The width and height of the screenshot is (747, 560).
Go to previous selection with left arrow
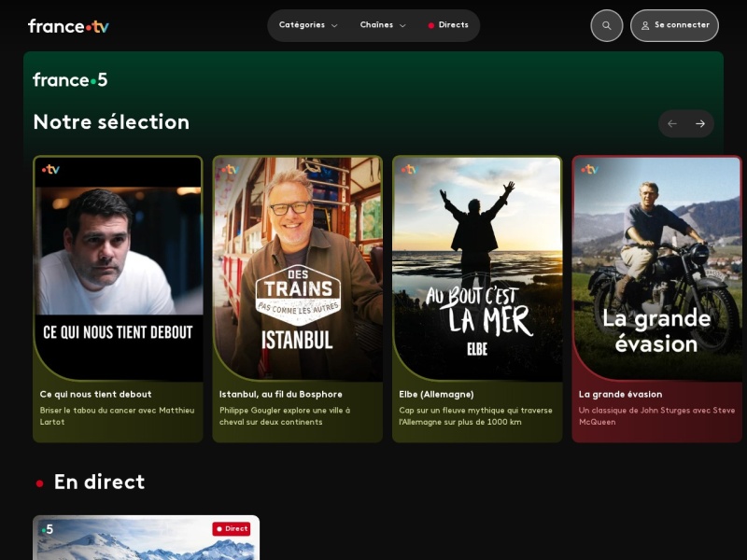pyautogui.click(x=672, y=124)
